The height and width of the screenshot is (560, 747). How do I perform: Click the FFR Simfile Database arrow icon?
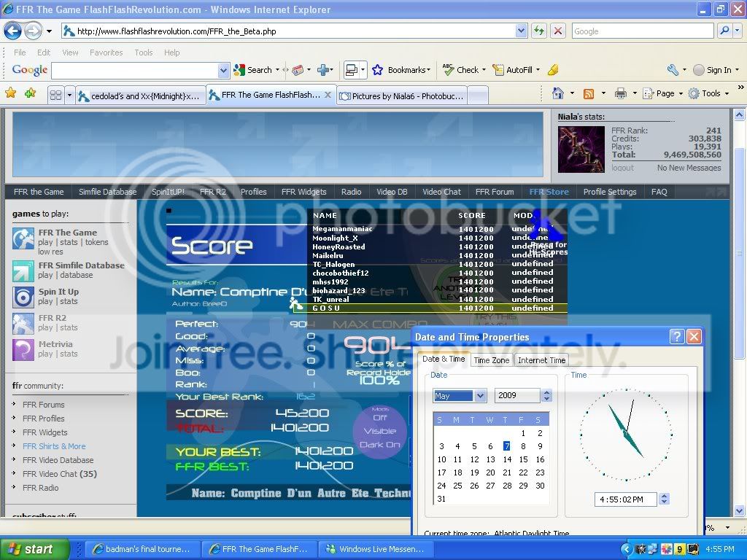[x=23, y=271]
